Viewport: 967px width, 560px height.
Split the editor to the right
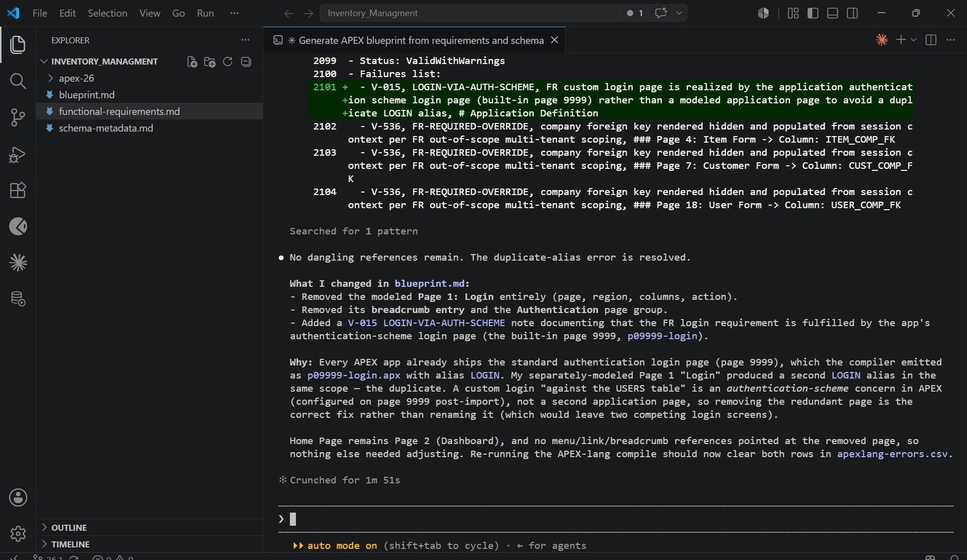pos(931,40)
